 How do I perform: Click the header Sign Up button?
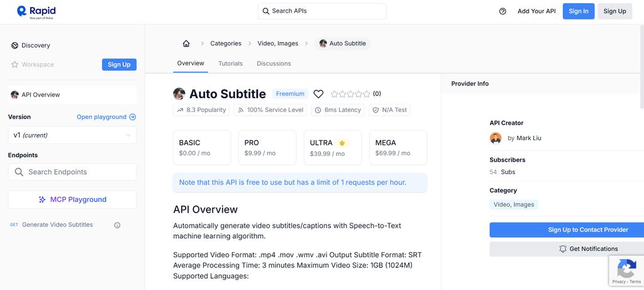point(615,11)
